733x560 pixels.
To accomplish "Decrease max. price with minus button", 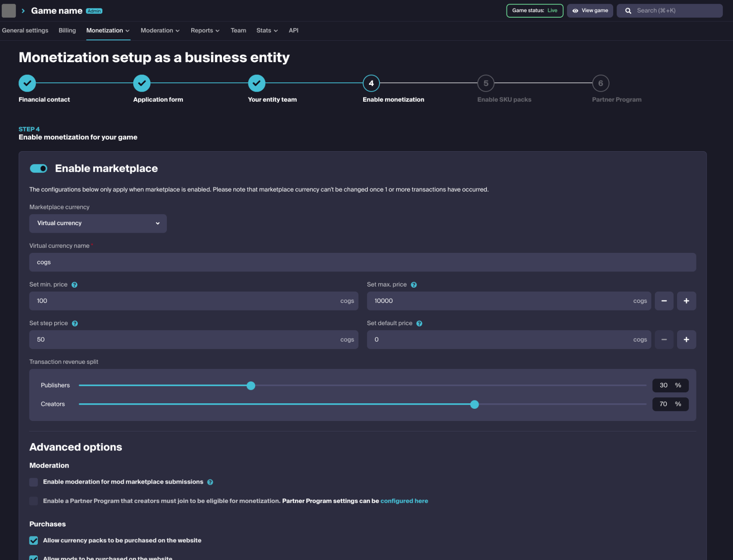I will pyautogui.click(x=664, y=301).
